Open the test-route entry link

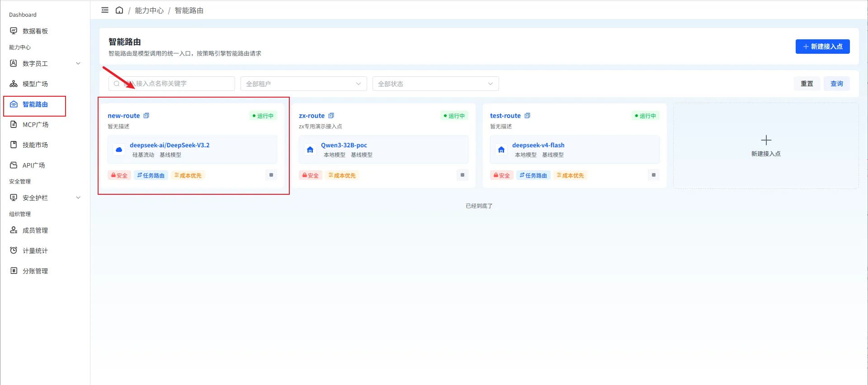[505, 116]
